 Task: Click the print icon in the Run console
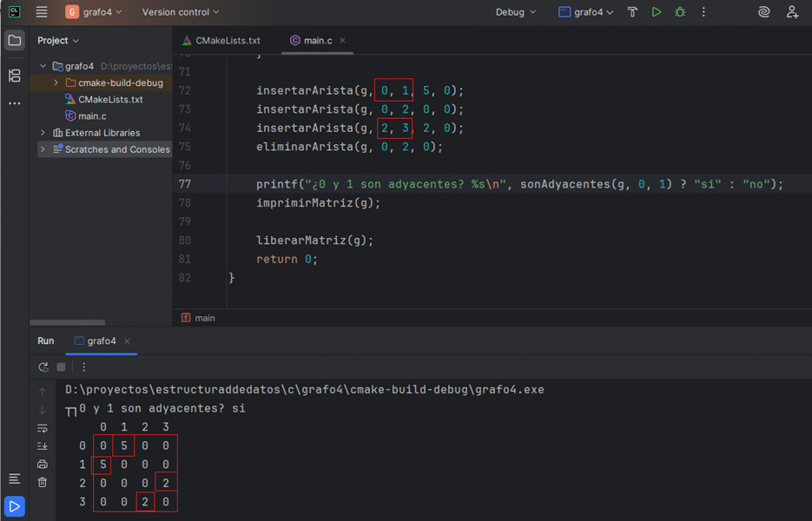point(43,465)
